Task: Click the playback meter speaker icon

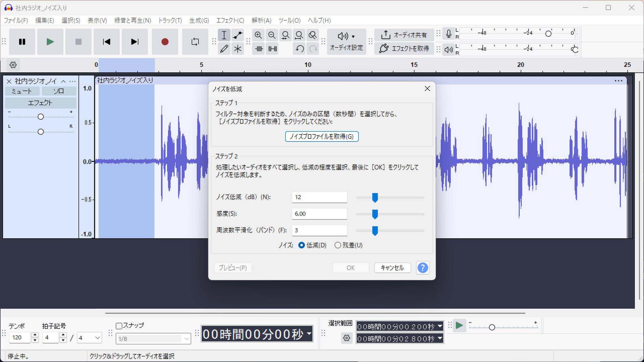Action: 448,50
